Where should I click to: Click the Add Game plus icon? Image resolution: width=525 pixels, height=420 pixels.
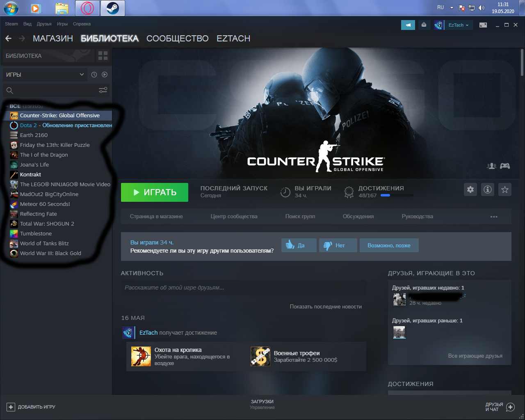(11, 407)
